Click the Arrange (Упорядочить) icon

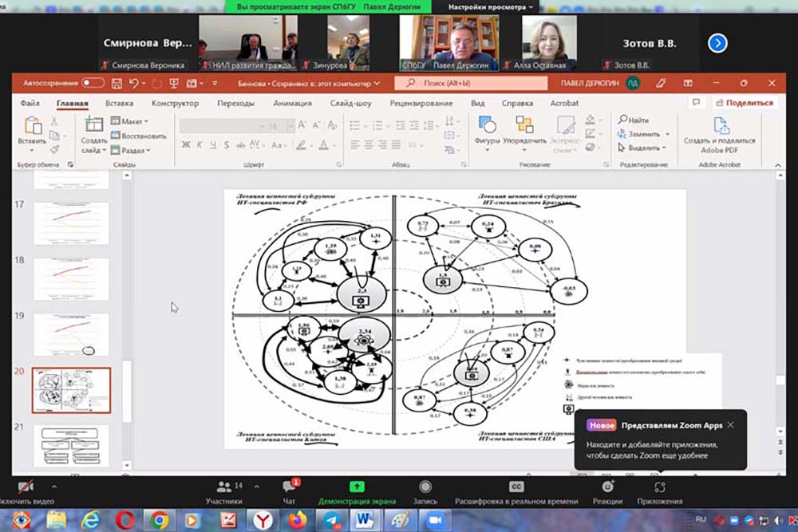[524, 126]
